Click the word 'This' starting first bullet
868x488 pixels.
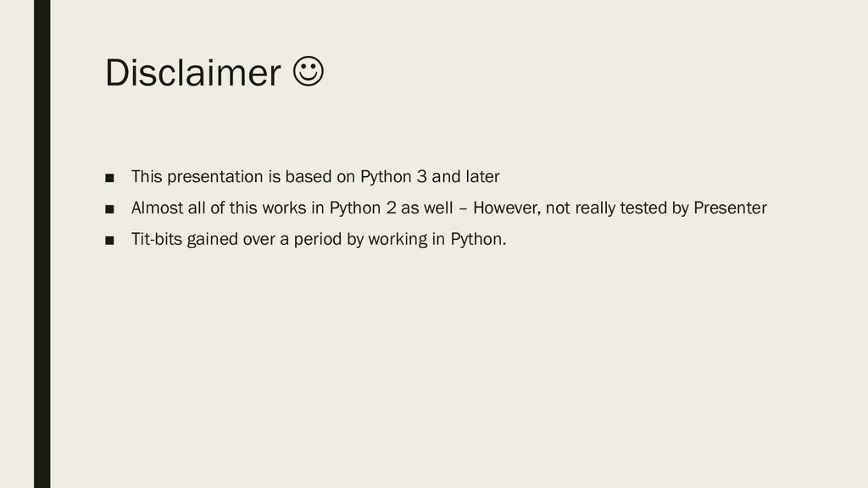[x=146, y=177]
